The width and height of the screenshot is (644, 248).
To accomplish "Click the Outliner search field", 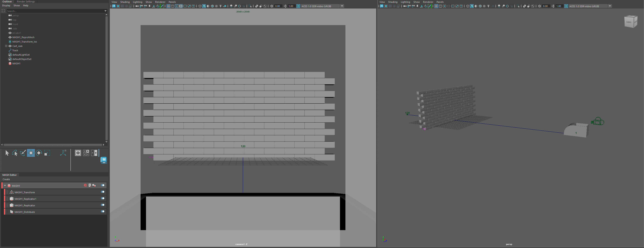I will coord(55,11).
